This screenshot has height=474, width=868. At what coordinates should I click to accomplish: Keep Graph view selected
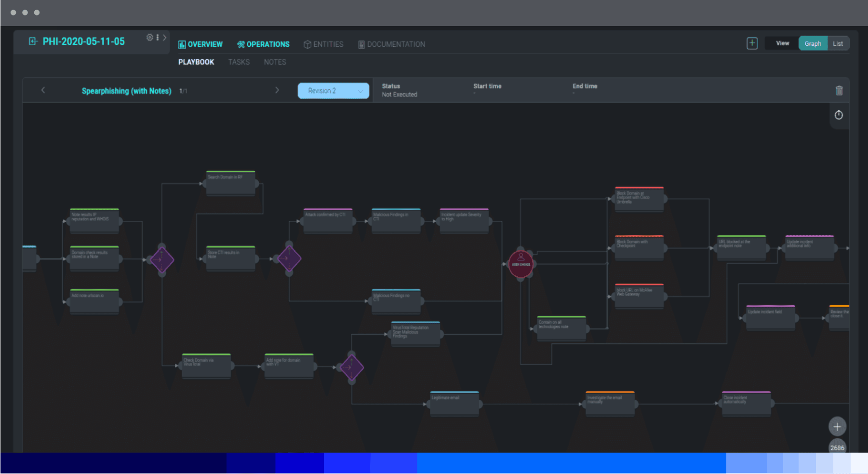[x=813, y=43]
